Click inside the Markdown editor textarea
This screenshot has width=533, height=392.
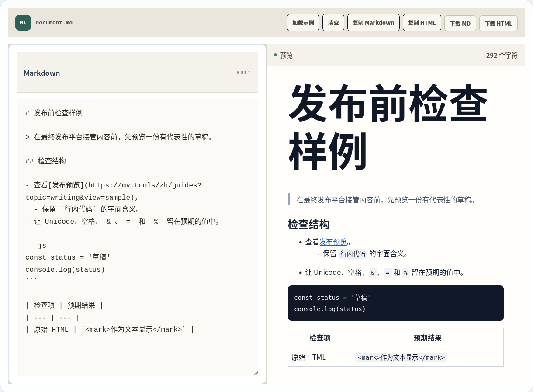tap(137, 237)
